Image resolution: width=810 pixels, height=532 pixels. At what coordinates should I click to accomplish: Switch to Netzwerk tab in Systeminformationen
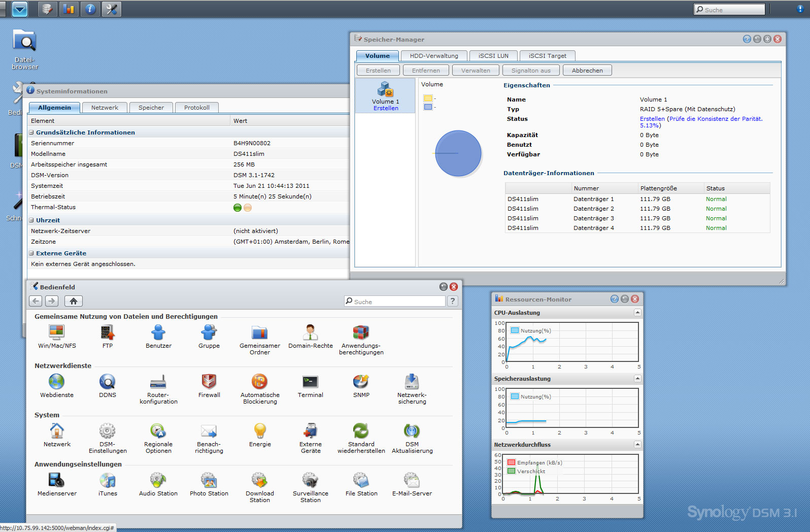pos(105,108)
